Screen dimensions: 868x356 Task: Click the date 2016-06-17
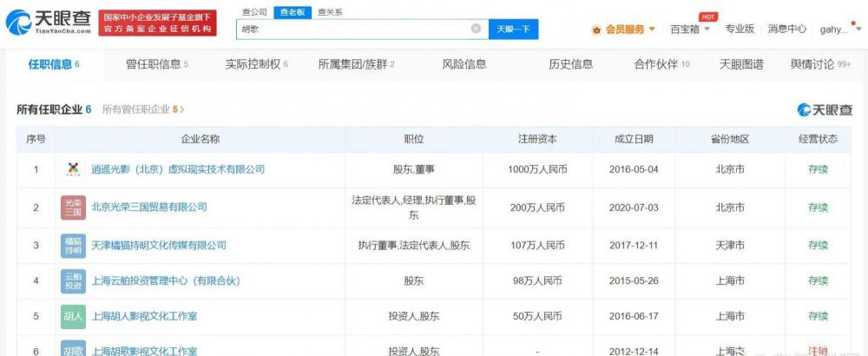(x=634, y=317)
